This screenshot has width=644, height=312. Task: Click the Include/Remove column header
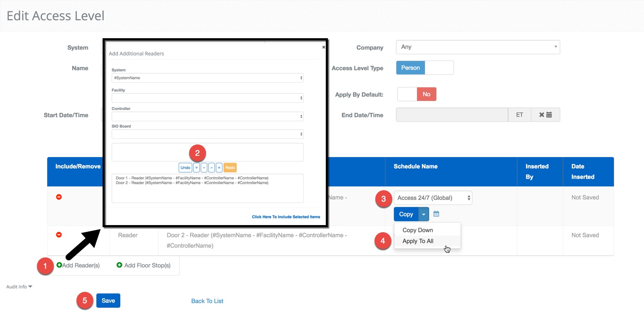[78, 166]
